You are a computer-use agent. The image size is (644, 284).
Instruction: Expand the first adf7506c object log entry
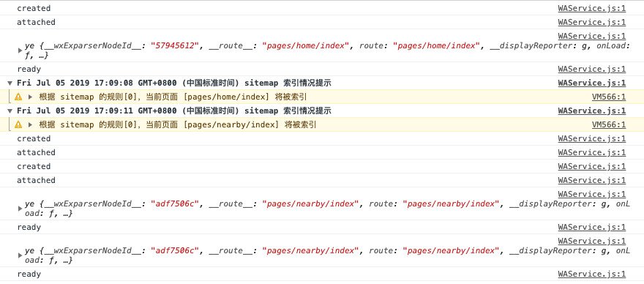20,209
